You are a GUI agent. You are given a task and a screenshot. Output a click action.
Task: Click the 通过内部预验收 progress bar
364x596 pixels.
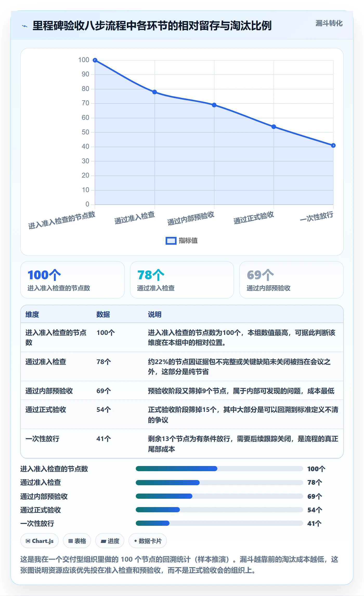click(219, 496)
